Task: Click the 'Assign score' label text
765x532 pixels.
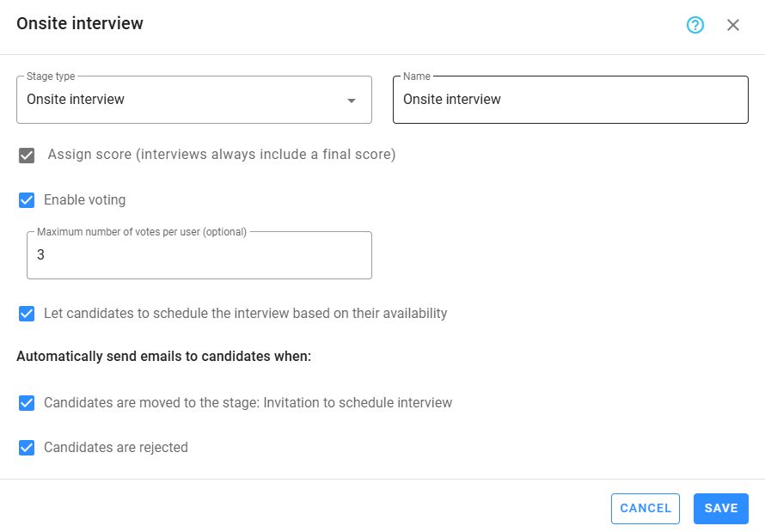Action: (221, 155)
